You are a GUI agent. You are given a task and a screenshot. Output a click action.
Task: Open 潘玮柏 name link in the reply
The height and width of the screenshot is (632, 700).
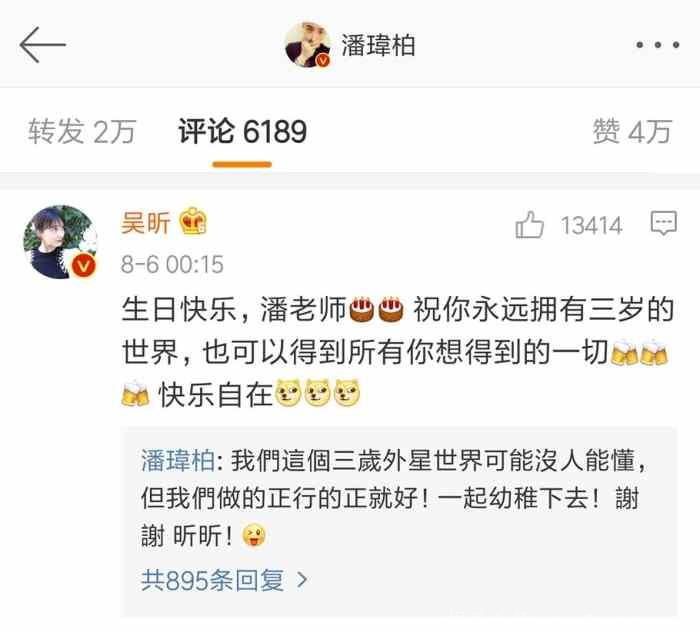tap(178, 461)
